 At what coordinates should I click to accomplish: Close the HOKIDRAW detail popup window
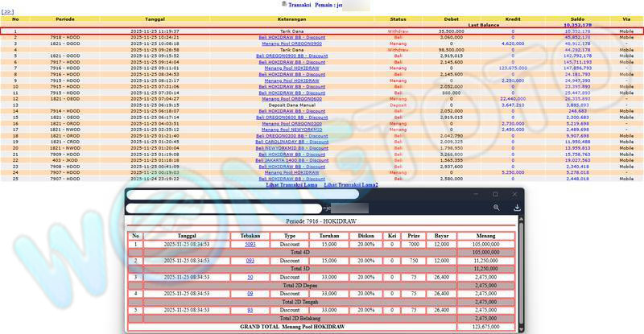(x=515, y=195)
